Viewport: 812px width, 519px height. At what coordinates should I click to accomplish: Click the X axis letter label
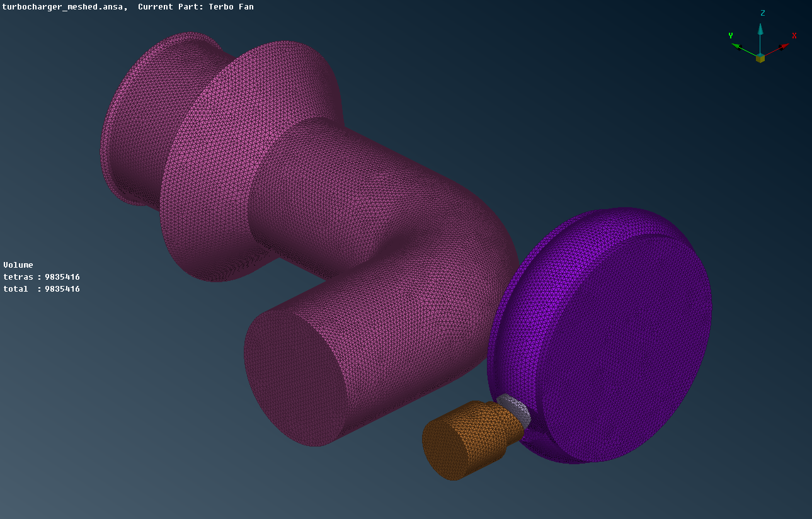794,36
